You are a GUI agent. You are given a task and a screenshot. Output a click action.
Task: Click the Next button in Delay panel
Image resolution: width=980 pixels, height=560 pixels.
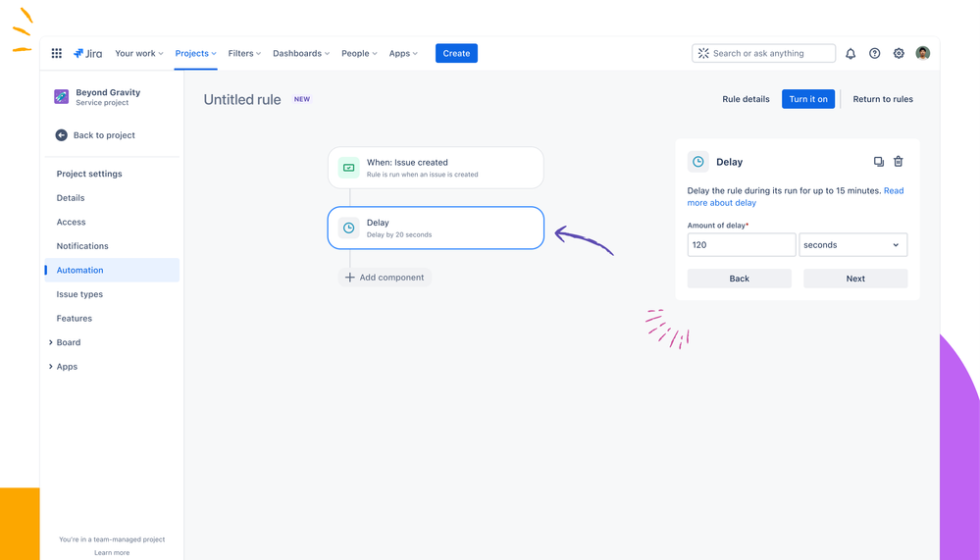[855, 279]
